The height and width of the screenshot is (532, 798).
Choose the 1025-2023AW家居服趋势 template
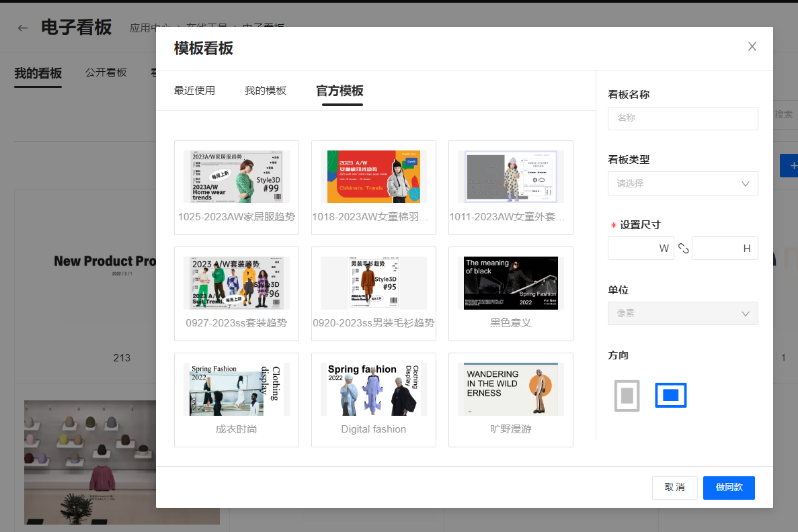(x=237, y=187)
